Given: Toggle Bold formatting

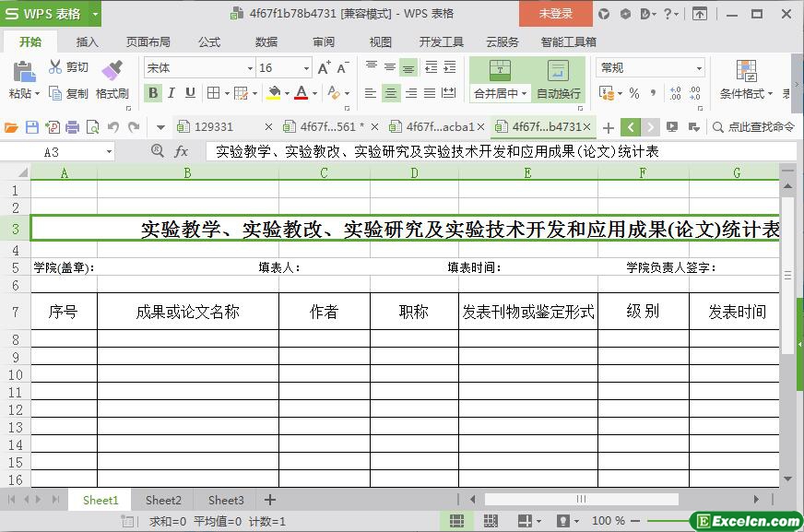Looking at the screenshot, I should click(x=153, y=93).
